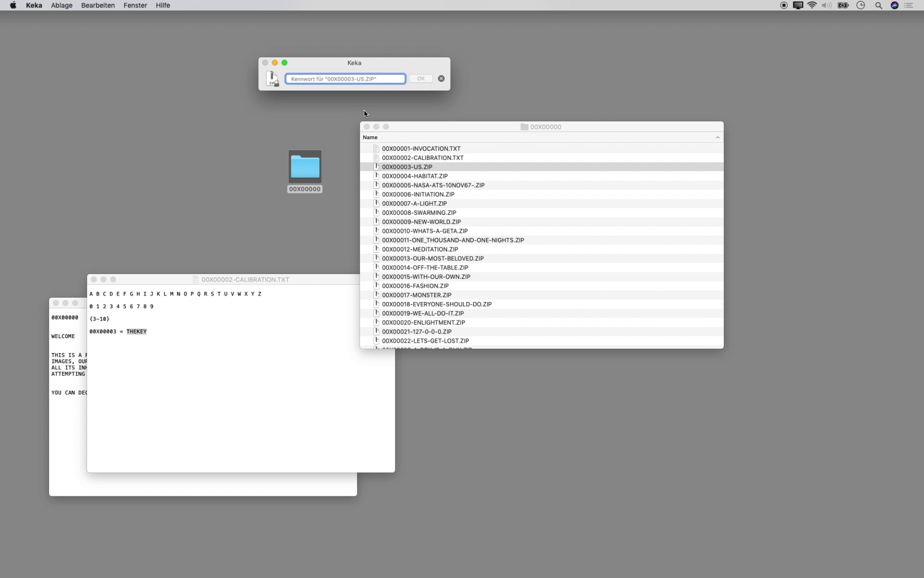Select 00X00001-INVOCATION.TXT in file list
Screen dimensions: 924x578
[x=420, y=149]
